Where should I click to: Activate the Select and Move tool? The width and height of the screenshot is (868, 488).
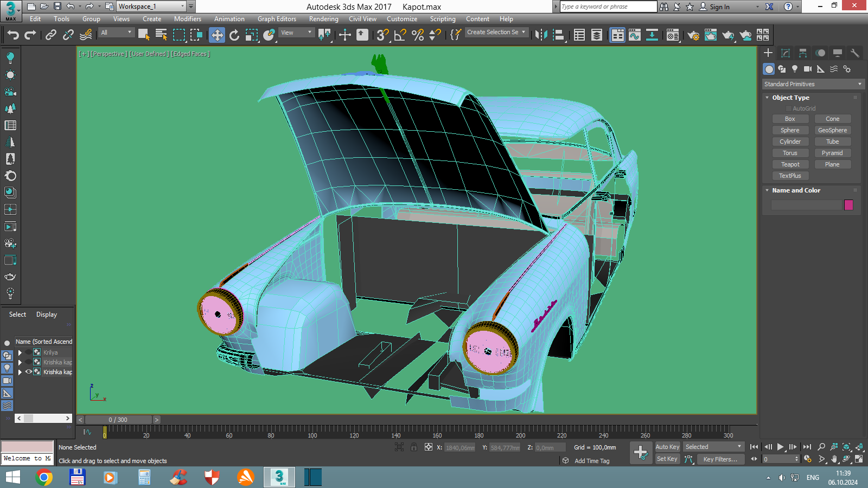(x=217, y=35)
